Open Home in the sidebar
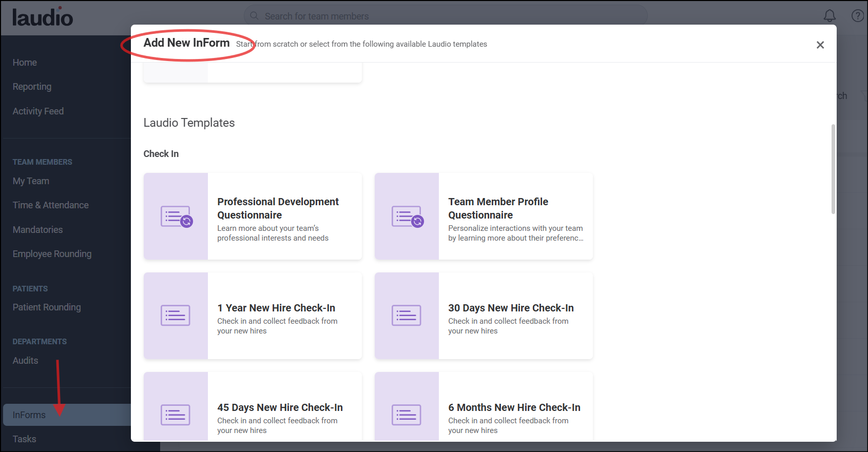 click(x=25, y=63)
